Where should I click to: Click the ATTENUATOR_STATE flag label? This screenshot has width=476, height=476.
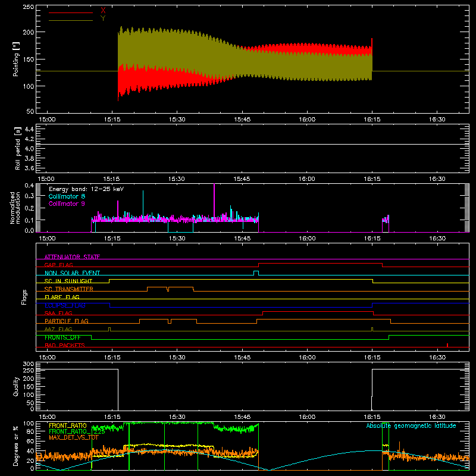[72, 257]
